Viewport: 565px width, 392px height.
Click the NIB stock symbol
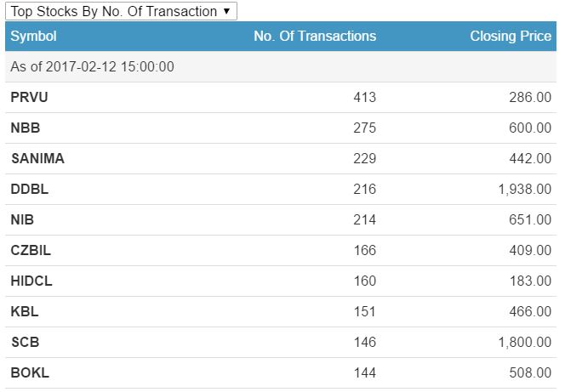click(22, 219)
